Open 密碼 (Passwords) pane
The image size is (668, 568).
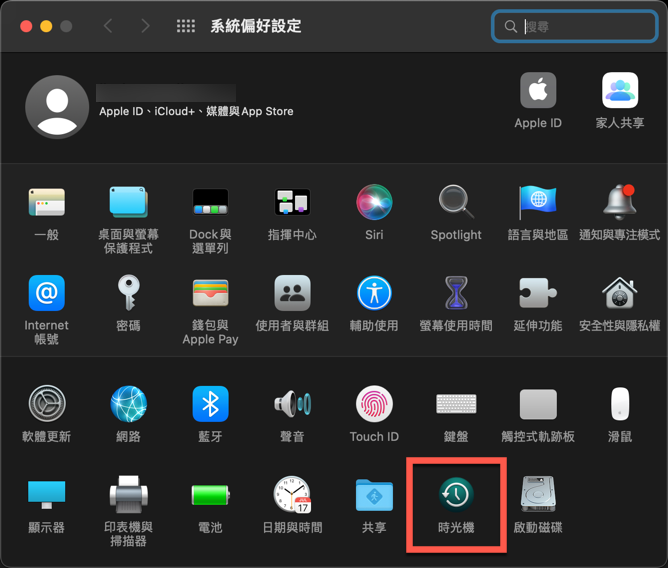(128, 293)
